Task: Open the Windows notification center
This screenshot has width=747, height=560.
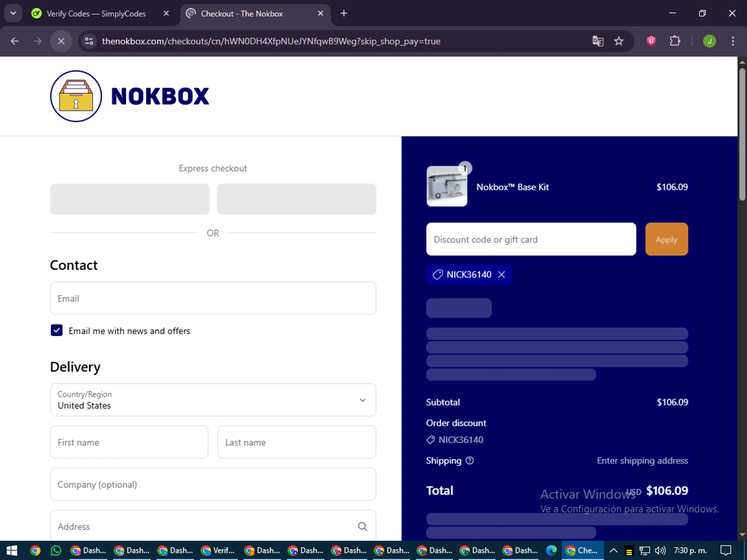Action: click(726, 550)
